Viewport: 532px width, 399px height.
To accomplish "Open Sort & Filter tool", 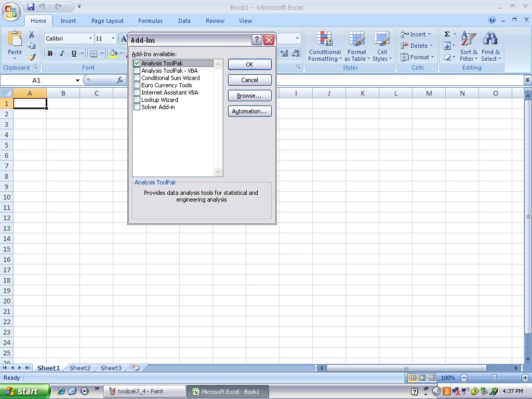I will click(468, 47).
